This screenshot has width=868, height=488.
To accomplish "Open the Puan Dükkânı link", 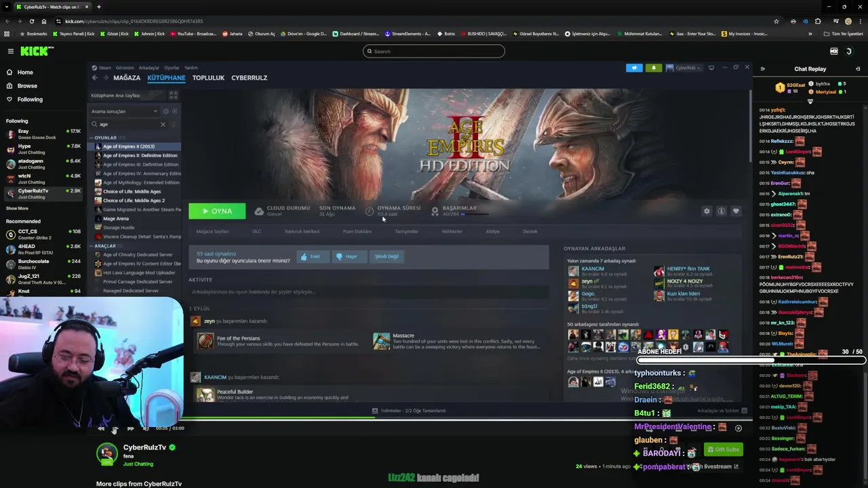I will 357,231.
